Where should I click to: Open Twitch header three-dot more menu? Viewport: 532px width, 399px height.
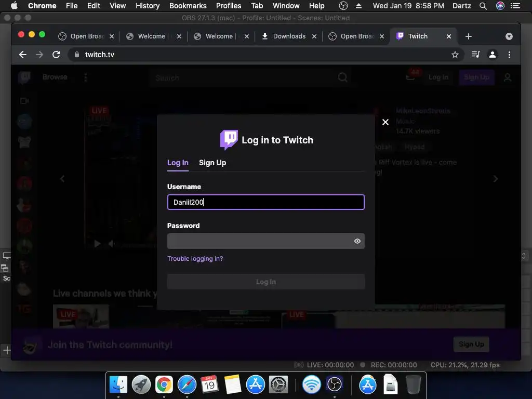tap(86, 78)
